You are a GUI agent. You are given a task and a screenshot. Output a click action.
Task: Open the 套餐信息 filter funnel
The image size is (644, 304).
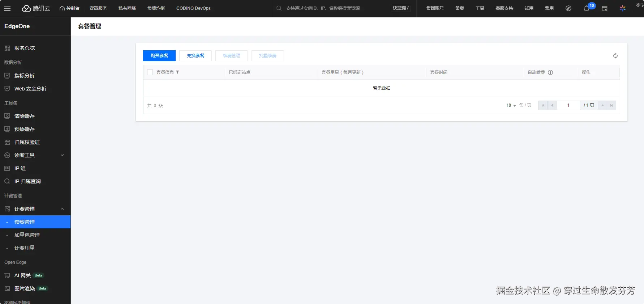tap(177, 72)
